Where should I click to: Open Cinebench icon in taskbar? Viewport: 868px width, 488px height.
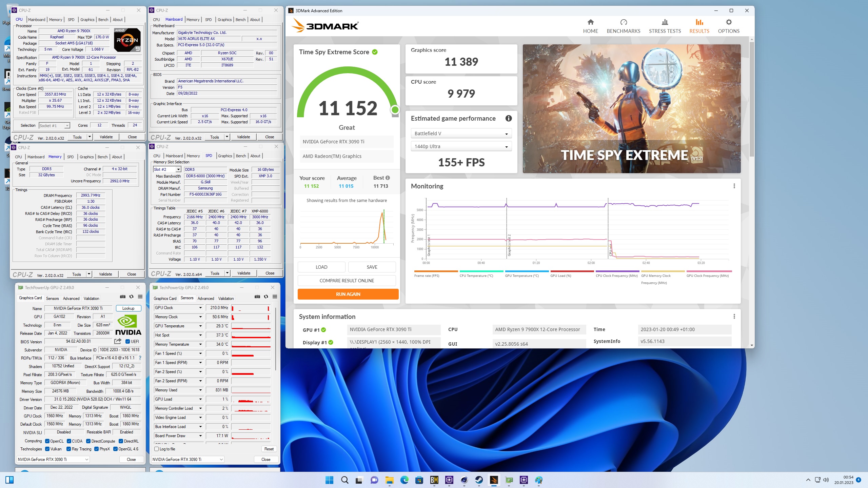click(464, 480)
